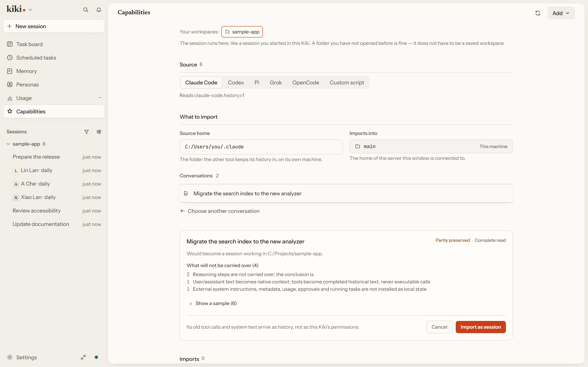This screenshot has height=367, width=588.
Task: Collapse the sample-app sessions group
Action: click(8, 144)
